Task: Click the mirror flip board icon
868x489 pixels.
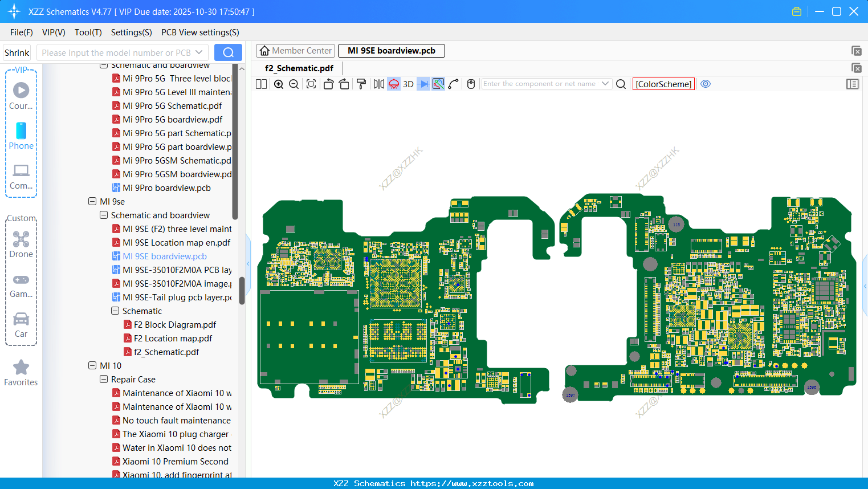Action: pyautogui.click(x=378, y=84)
